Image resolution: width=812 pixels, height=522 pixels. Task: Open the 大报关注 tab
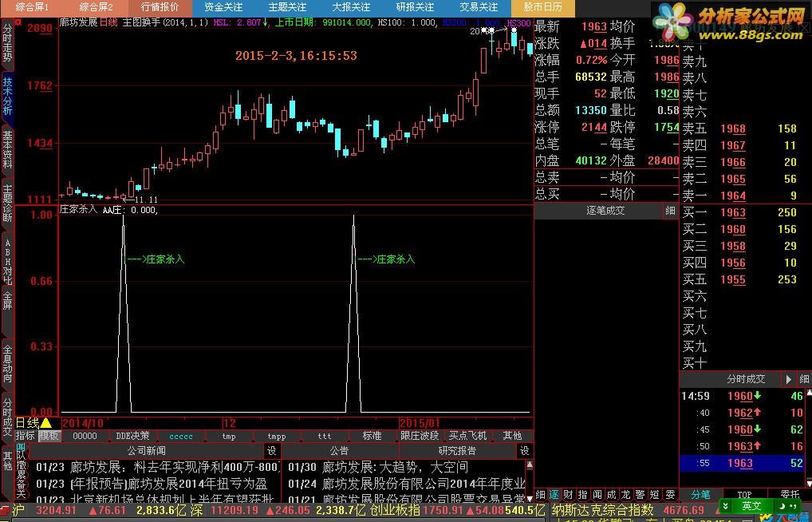(x=351, y=7)
